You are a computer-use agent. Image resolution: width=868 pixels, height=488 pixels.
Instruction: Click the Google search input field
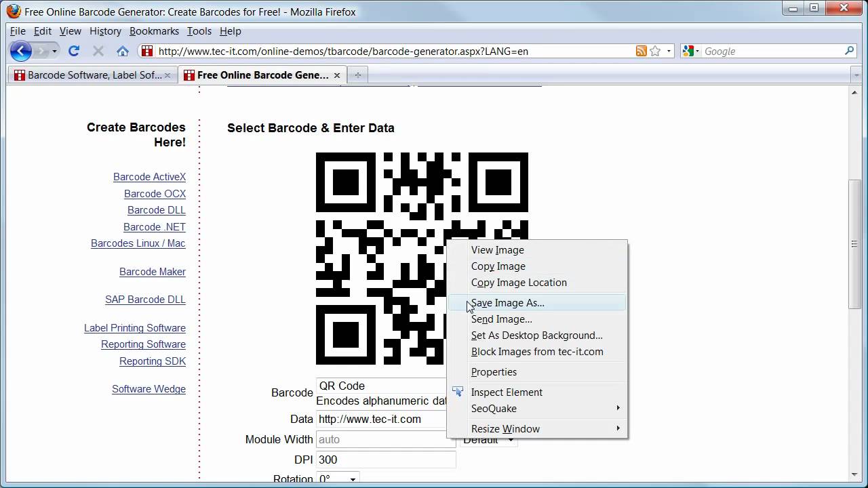[772, 51]
